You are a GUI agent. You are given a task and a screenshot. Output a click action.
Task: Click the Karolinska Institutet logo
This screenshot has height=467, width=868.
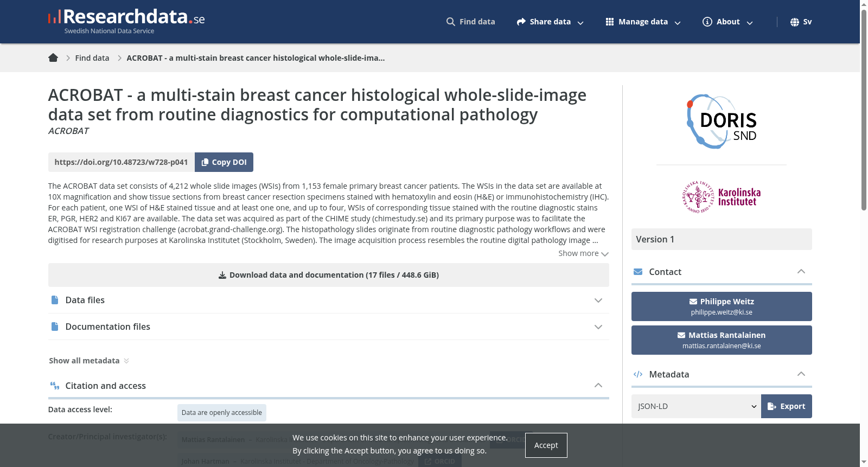[x=722, y=197]
